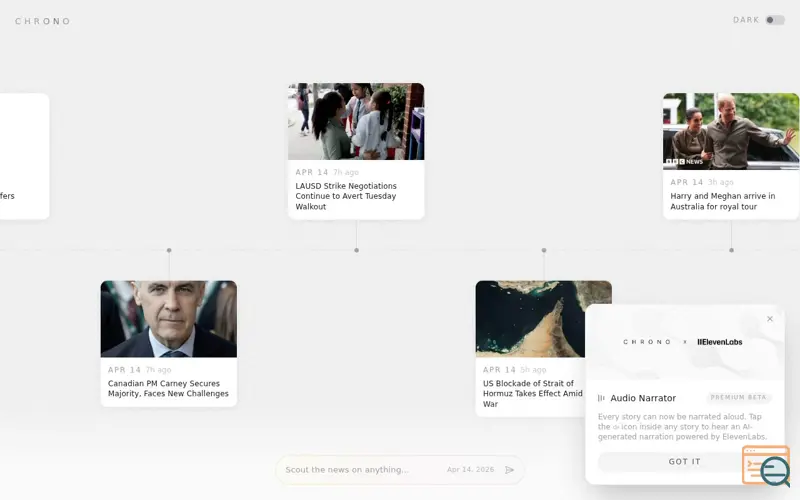Open the Canadian PM Carney story image
Viewport: 800px width, 500px height.
point(169,319)
